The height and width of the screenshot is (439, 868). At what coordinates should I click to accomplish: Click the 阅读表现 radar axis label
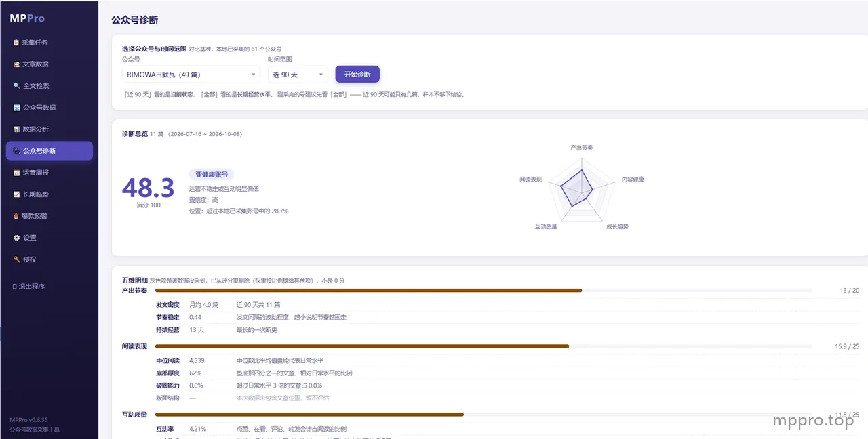coord(530,180)
